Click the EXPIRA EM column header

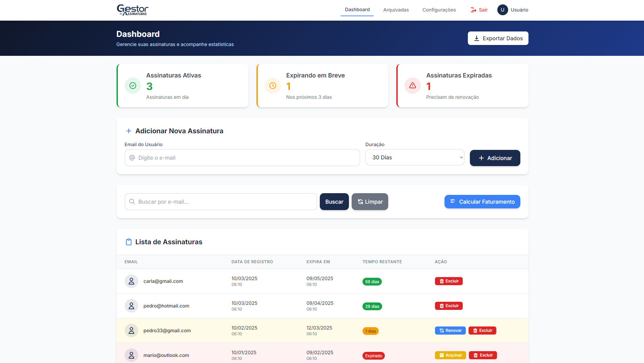[318, 262]
